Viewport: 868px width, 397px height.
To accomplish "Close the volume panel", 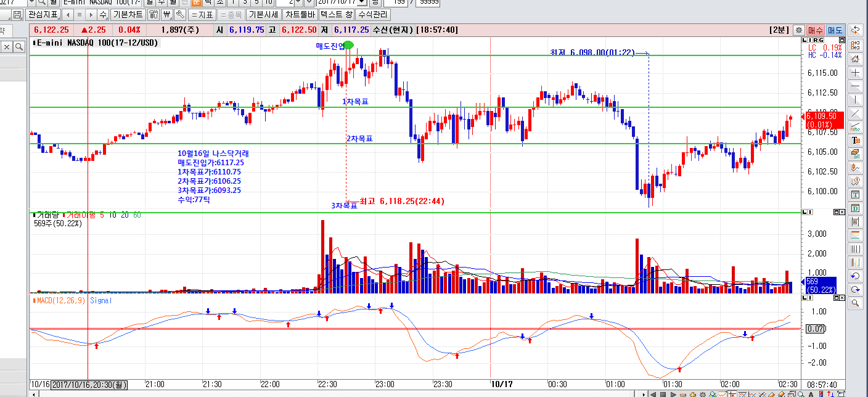I will click(x=843, y=212).
